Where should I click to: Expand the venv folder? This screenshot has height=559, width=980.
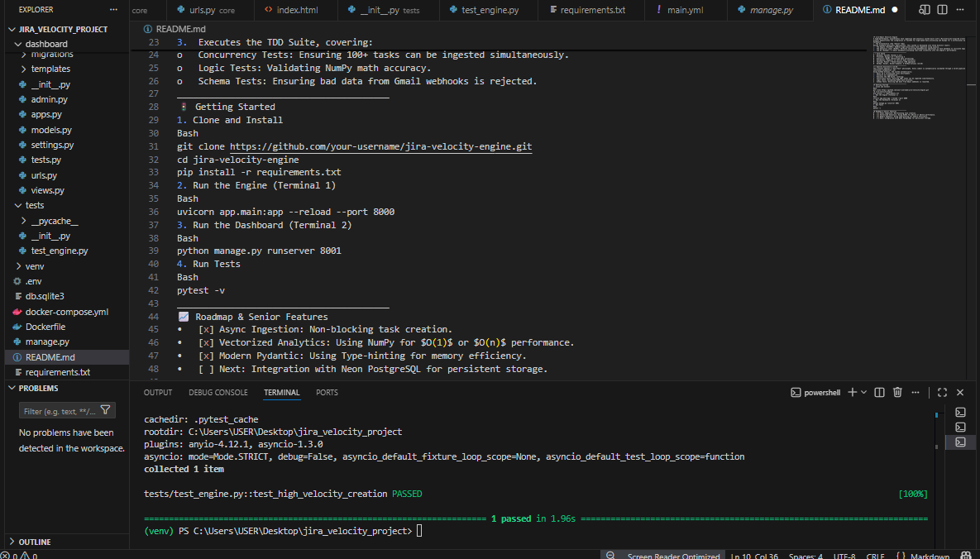(x=35, y=266)
